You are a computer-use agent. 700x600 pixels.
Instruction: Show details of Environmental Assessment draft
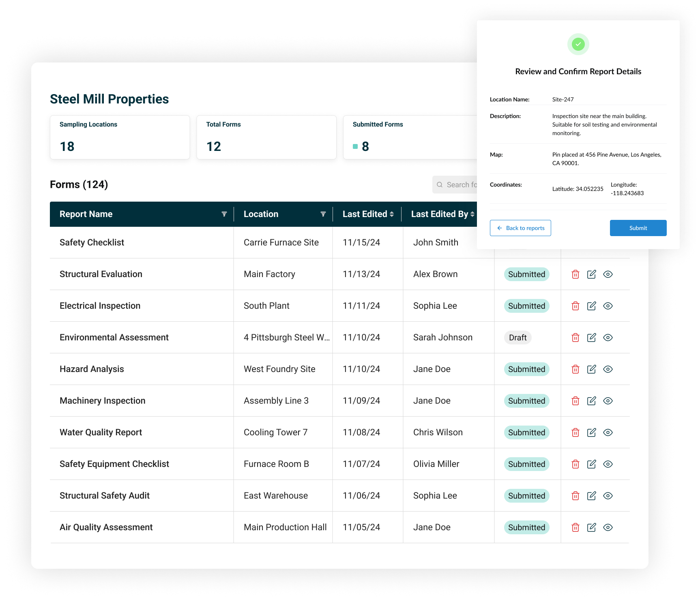click(608, 338)
